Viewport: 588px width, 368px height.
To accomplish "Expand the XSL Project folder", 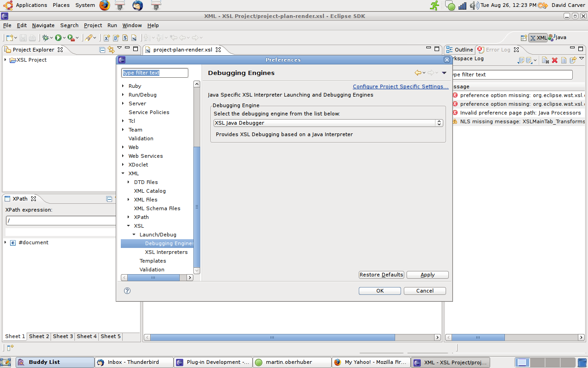I will [x=6, y=60].
